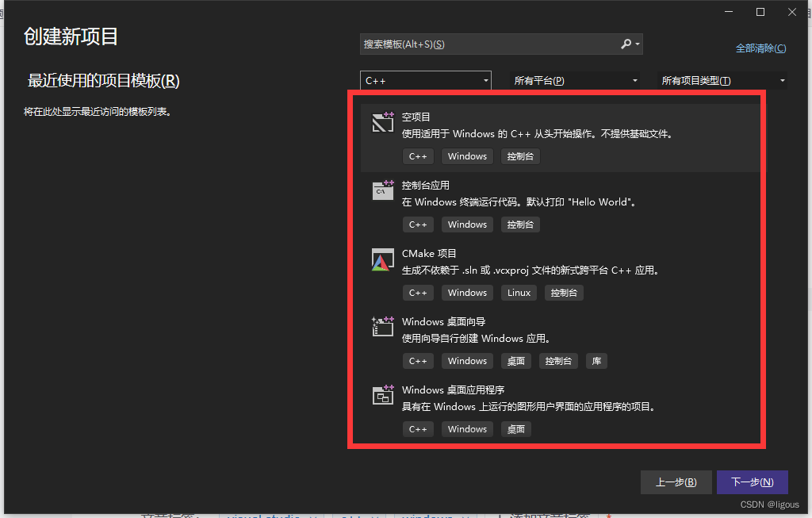
Task: Select the Windows 桌面应用程序 title
Action: point(453,390)
